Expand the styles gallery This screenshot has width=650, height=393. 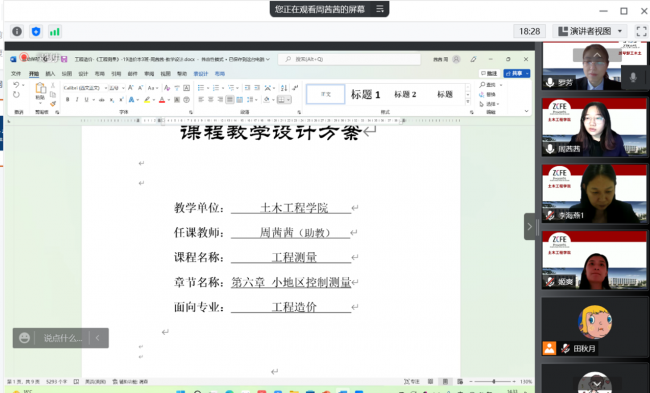coord(468,102)
